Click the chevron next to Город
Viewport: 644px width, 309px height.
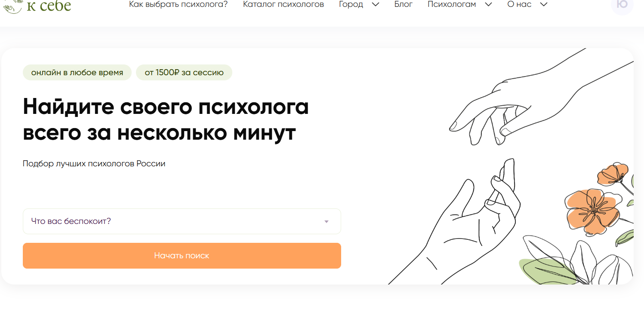click(x=375, y=5)
